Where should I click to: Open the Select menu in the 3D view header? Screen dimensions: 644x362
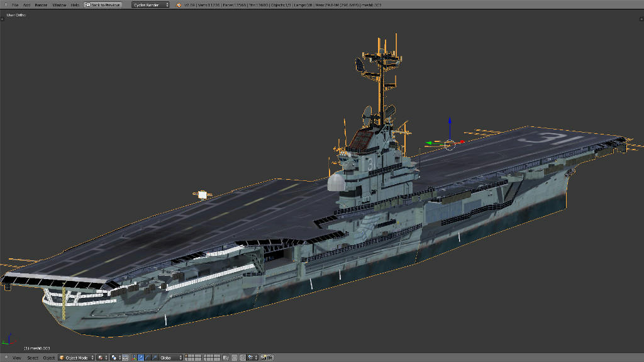pyautogui.click(x=32, y=358)
